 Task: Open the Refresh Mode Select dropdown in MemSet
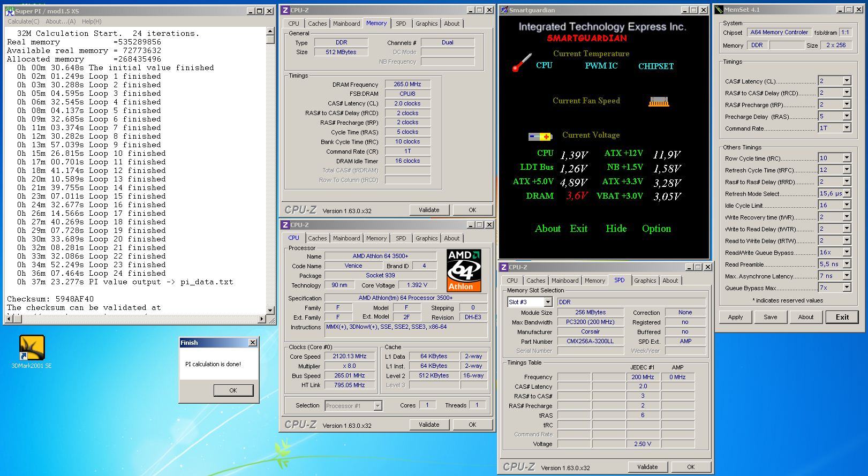847,193
